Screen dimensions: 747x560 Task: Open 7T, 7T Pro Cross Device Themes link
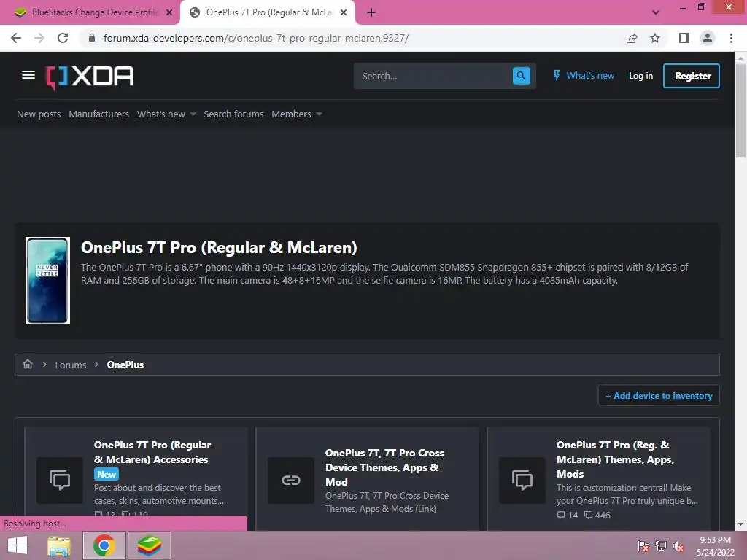384,467
